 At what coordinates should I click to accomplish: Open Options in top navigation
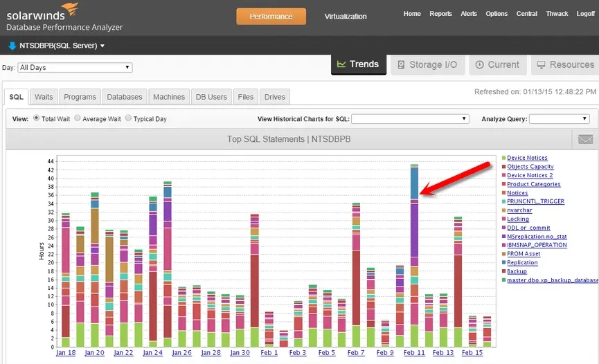(x=497, y=14)
